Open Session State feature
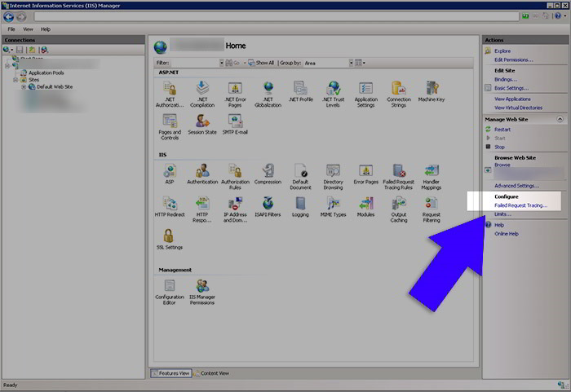Screen dimensions: 571x392 (202, 124)
